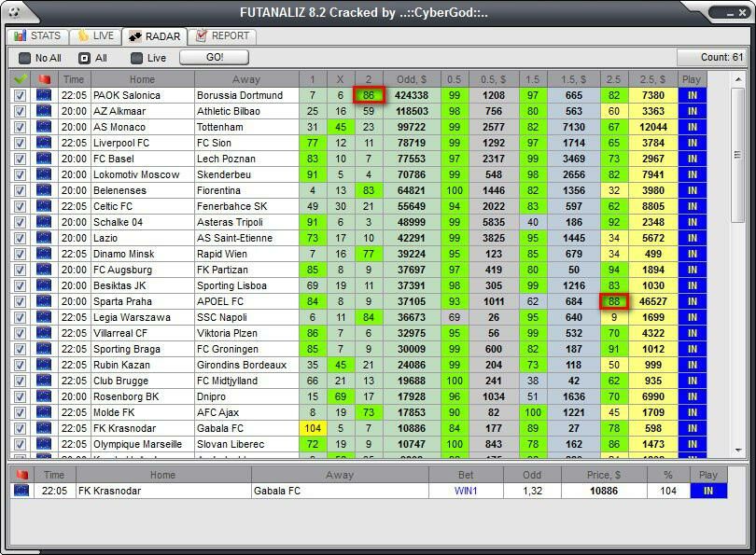Select the No All radio option
This screenshot has width=756, height=555.
[x=40, y=58]
